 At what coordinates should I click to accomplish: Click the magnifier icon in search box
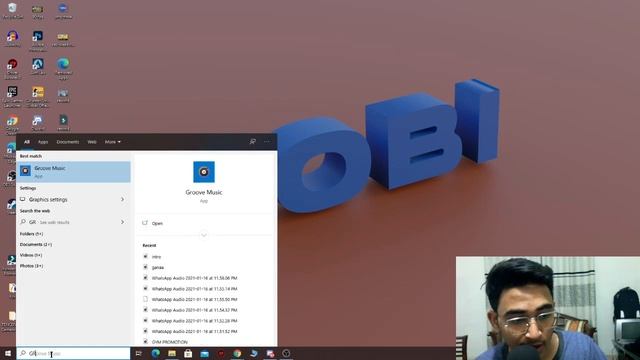point(23,353)
